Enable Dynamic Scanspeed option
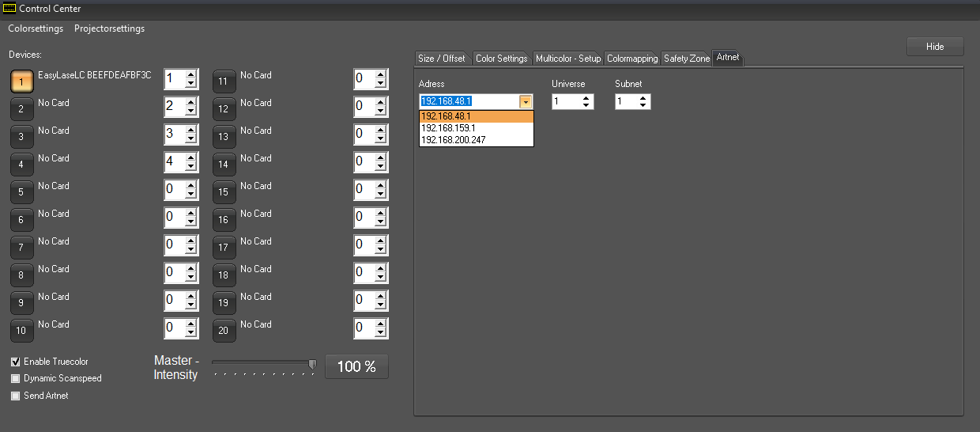 15,379
